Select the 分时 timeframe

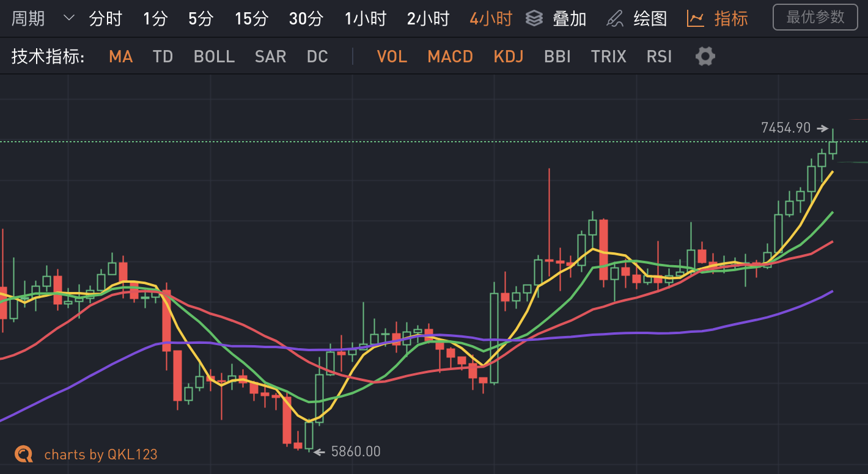pyautogui.click(x=106, y=18)
